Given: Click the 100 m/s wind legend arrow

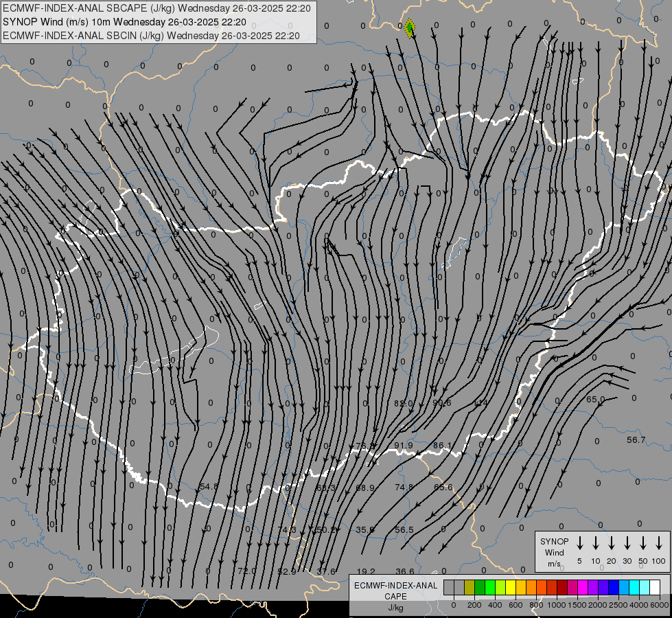Looking at the screenshot, I should point(659,543).
